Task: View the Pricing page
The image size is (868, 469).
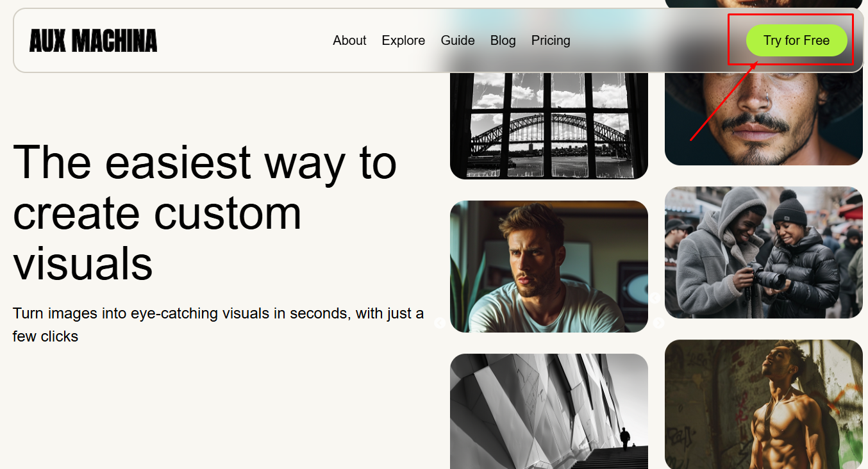Action: coord(551,40)
